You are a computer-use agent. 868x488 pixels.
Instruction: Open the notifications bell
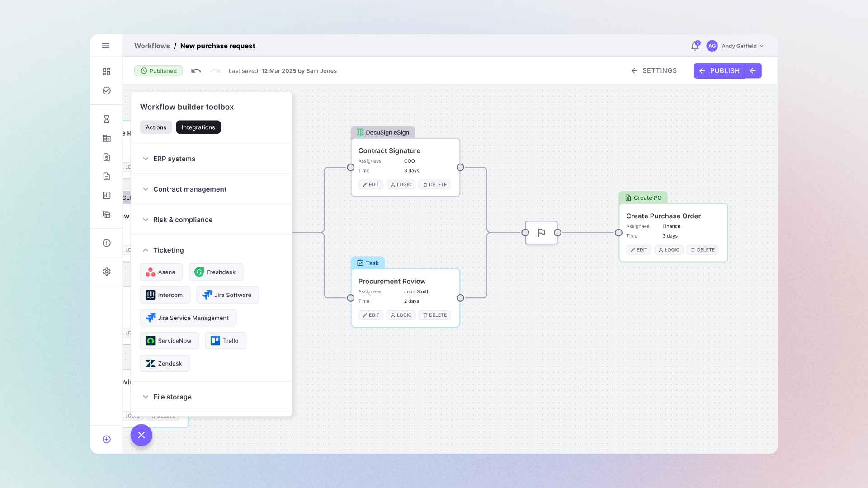click(x=695, y=46)
